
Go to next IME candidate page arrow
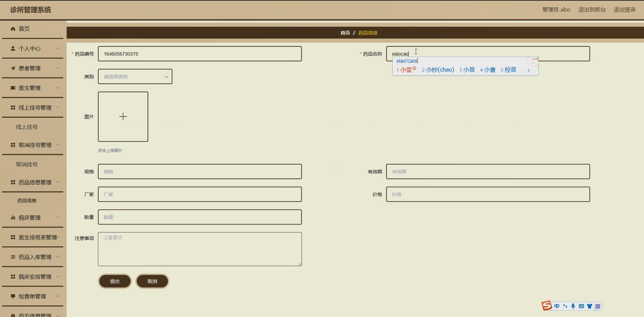tap(529, 70)
